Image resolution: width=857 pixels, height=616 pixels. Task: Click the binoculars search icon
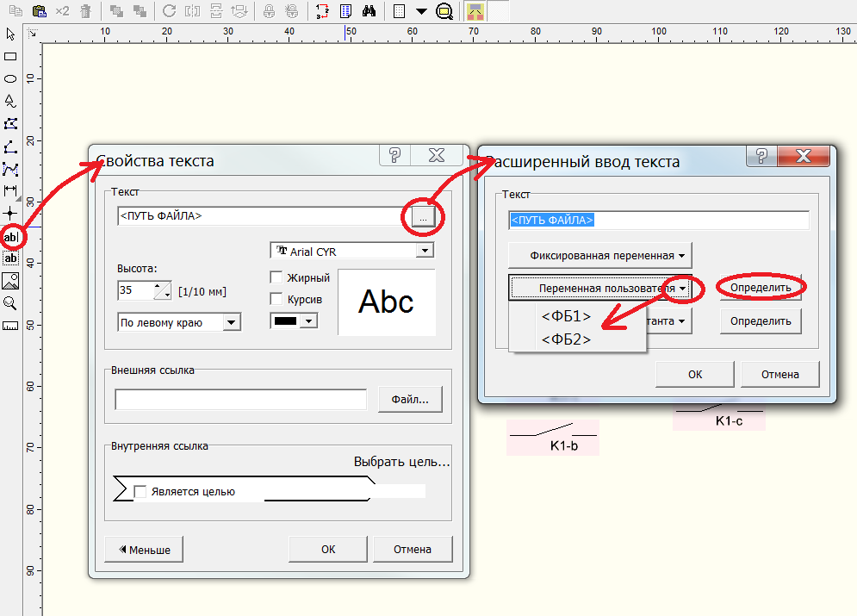pos(369,11)
